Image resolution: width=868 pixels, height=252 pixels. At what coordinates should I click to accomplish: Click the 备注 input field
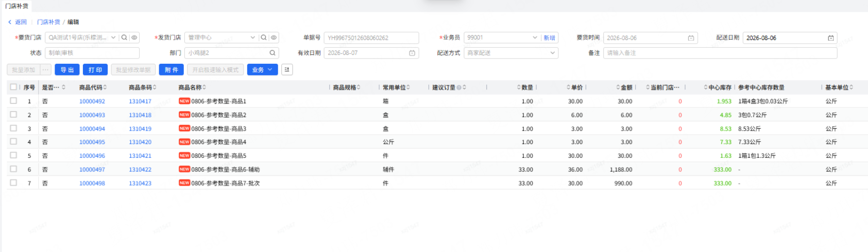click(720, 53)
